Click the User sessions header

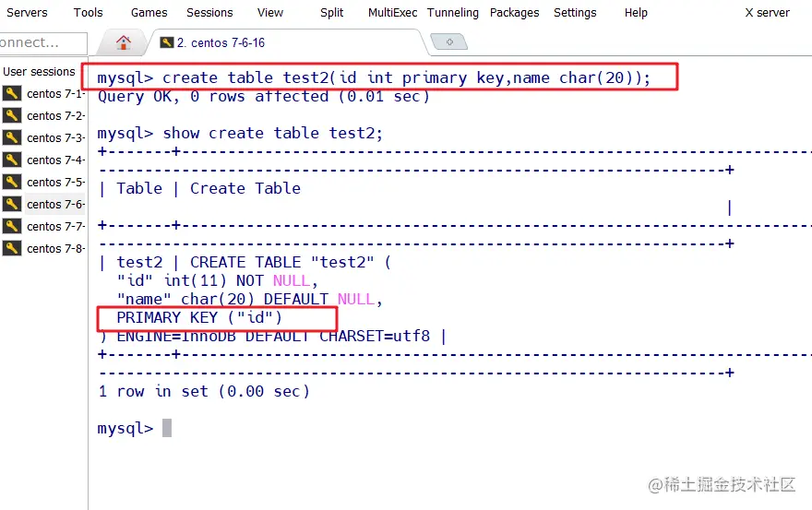coord(39,71)
